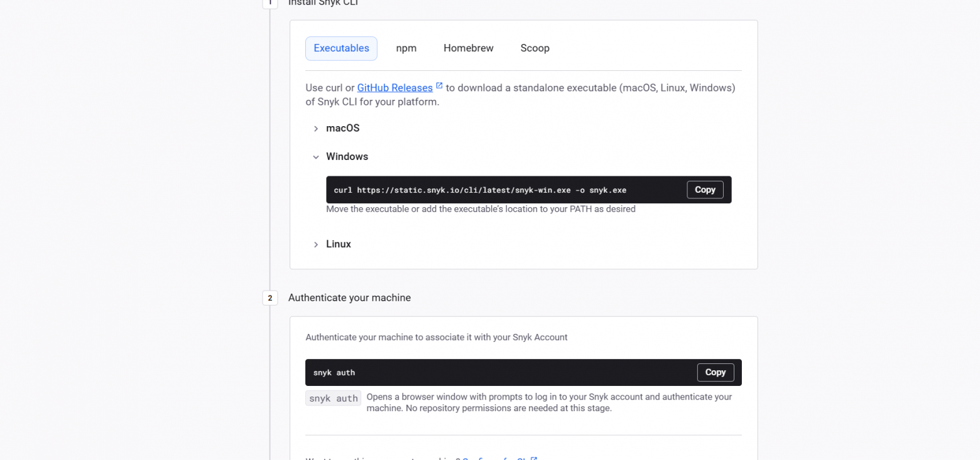The width and height of the screenshot is (980, 460).
Task: Click the Linux platform label
Action: pos(338,244)
